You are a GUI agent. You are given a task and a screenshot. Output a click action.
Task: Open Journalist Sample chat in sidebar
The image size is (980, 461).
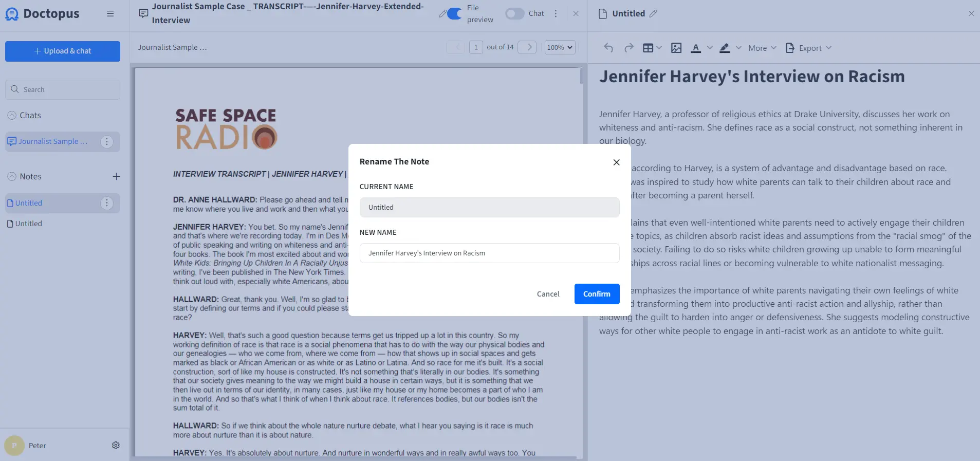click(x=53, y=141)
